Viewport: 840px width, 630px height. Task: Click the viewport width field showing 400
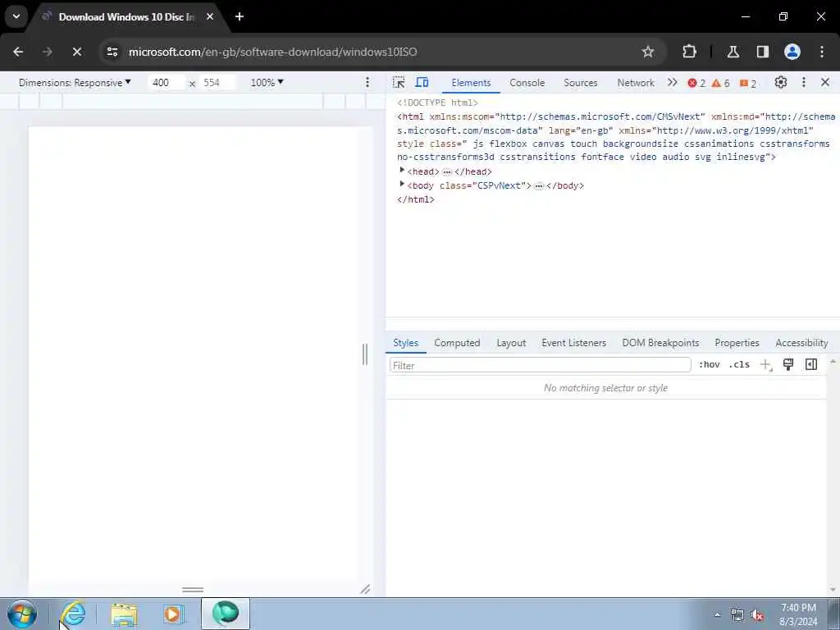click(165, 83)
